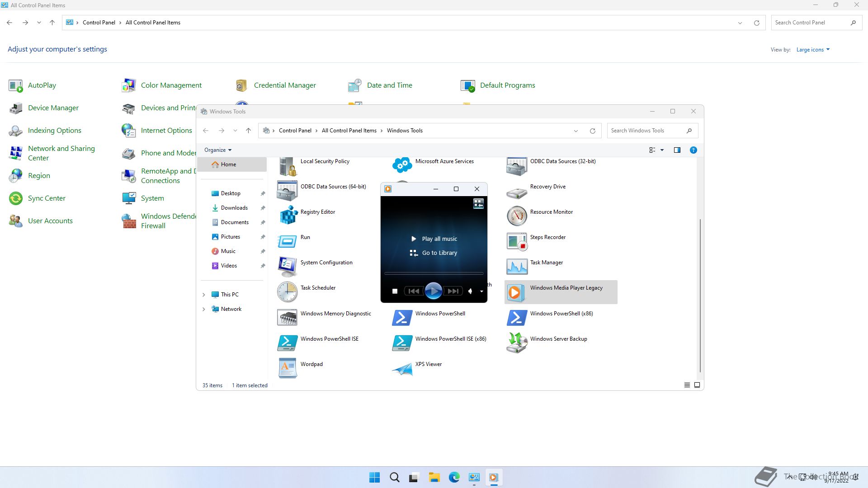Go up one level in Windows Tools
Viewport: 868px width, 488px height.
point(248,131)
